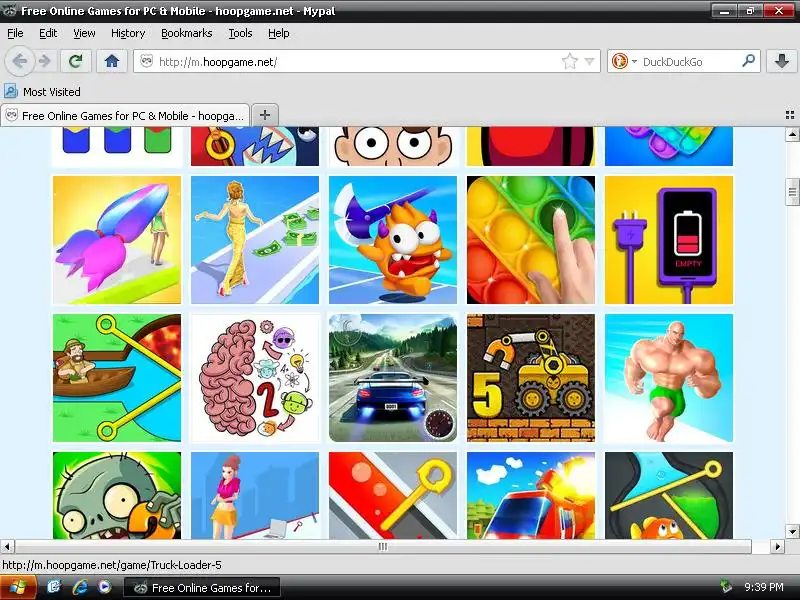Click the vertical scrollbar down arrow
This screenshot has width=800, height=600.
tap(792, 532)
